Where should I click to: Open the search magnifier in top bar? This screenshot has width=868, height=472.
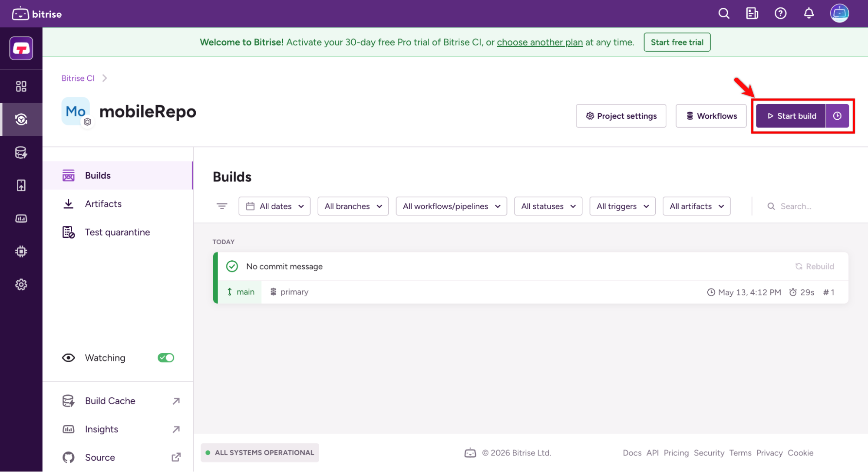click(x=724, y=14)
